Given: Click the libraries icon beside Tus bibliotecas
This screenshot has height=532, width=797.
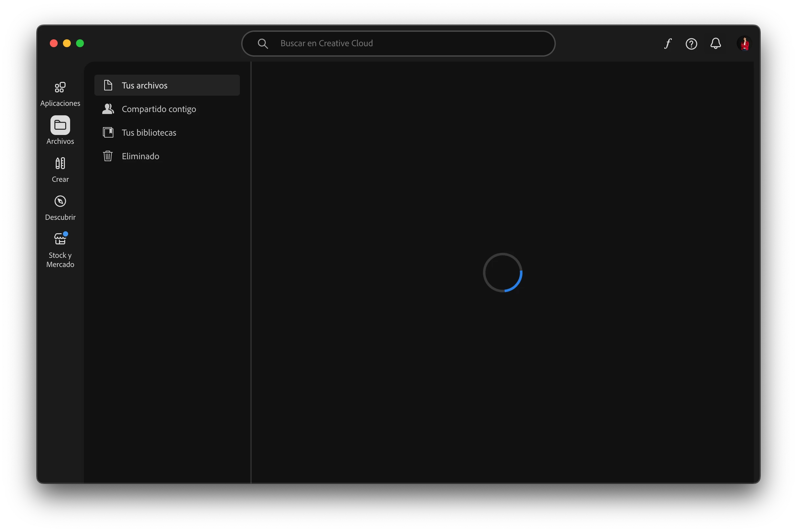Looking at the screenshot, I should [108, 132].
